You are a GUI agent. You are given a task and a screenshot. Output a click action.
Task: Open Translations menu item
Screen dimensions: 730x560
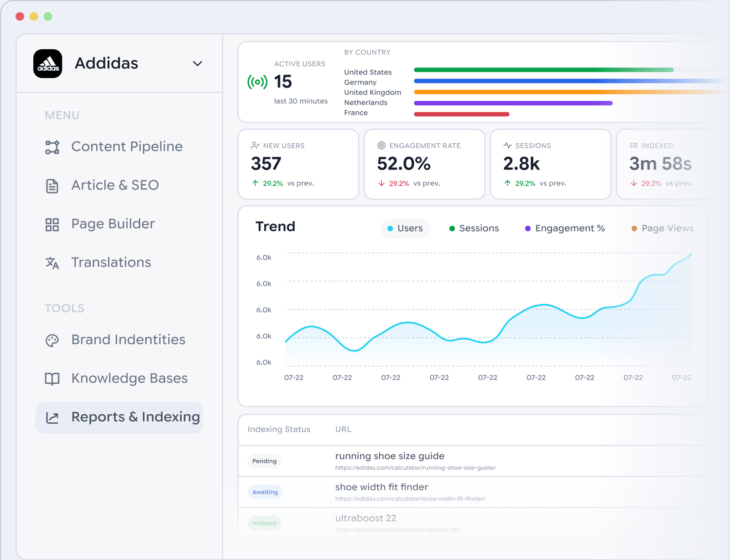pyautogui.click(x=111, y=262)
